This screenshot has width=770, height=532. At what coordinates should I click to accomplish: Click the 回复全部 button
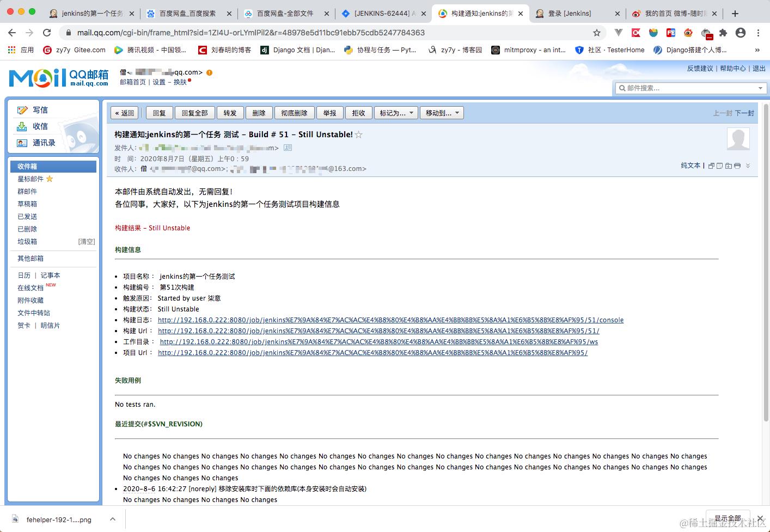[x=194, y=113]
